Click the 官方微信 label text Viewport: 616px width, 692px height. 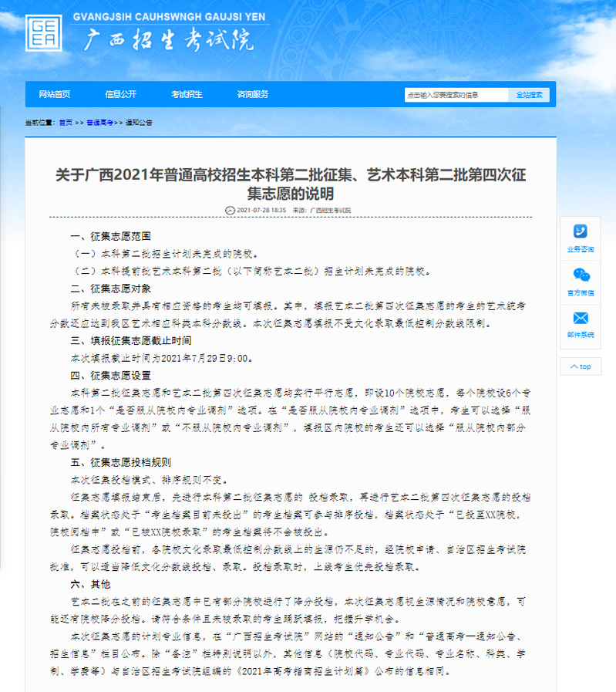click(581, 292)
